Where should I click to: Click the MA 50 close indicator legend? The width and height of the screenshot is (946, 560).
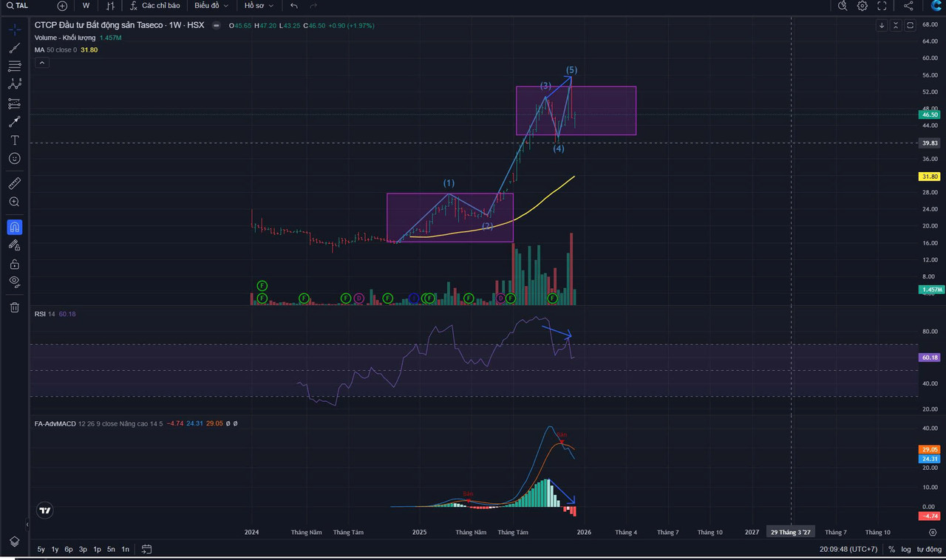tap(66, 49)
